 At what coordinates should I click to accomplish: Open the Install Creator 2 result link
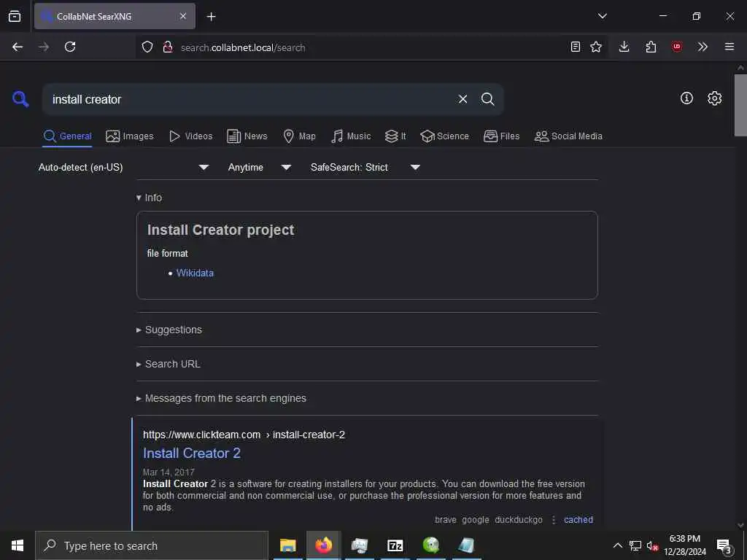192,453
